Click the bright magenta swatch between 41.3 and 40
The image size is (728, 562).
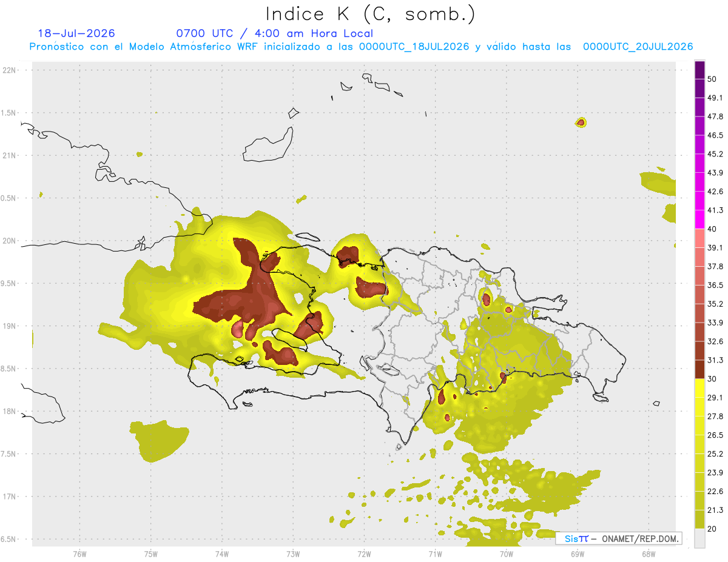699,219
